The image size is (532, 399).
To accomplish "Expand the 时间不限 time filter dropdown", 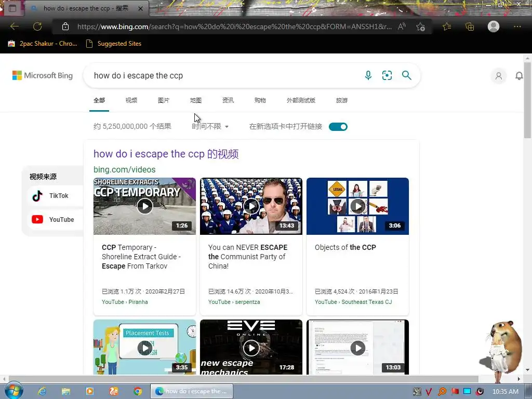I will (210, 127).
